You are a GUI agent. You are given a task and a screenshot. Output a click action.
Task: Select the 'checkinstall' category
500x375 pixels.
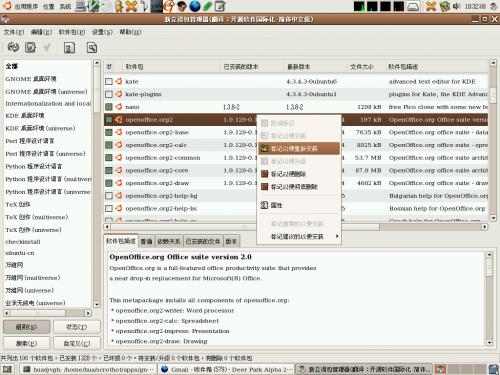point(23,242)
